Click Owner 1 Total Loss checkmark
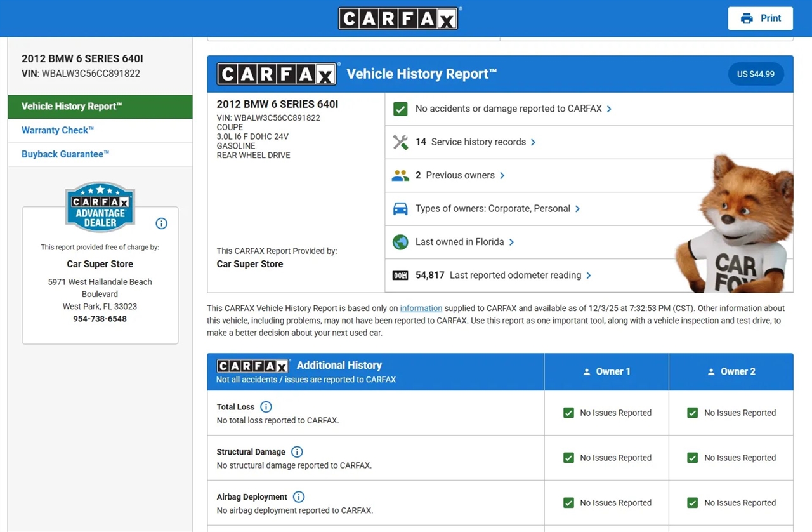This screenshot has height=532, width=812. pos(568,413)
